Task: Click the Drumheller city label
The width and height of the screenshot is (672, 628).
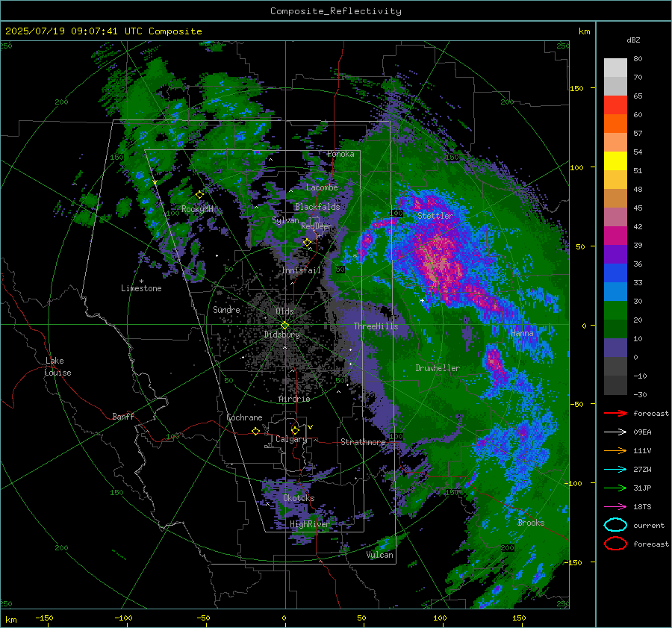Action: pos(438,368)
